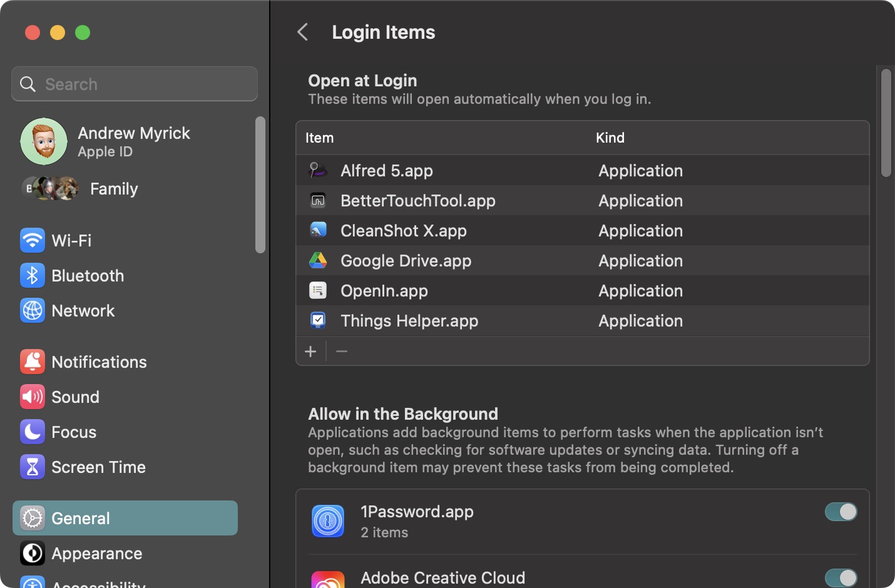
Task: Open Screen Time hourglass icon
Action: click(x=33, y=467)
